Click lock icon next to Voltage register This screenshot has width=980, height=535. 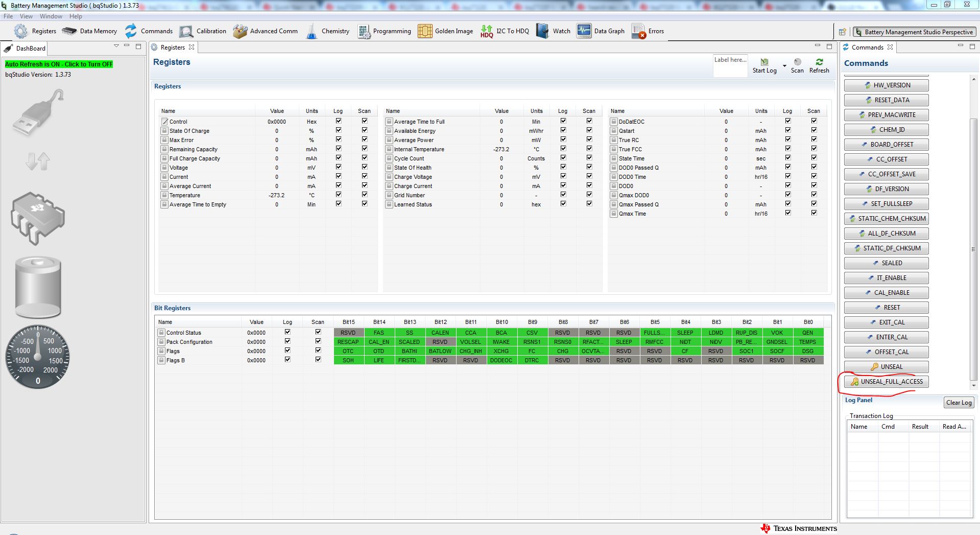164,168
